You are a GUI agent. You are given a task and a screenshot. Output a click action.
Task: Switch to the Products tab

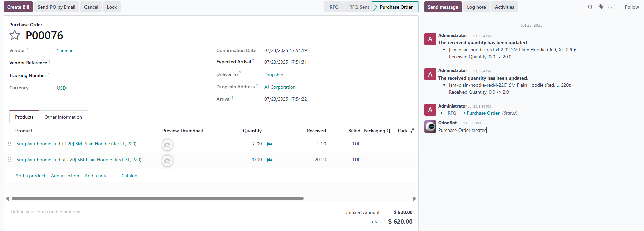pyautogui.click(x=24, y=117)
